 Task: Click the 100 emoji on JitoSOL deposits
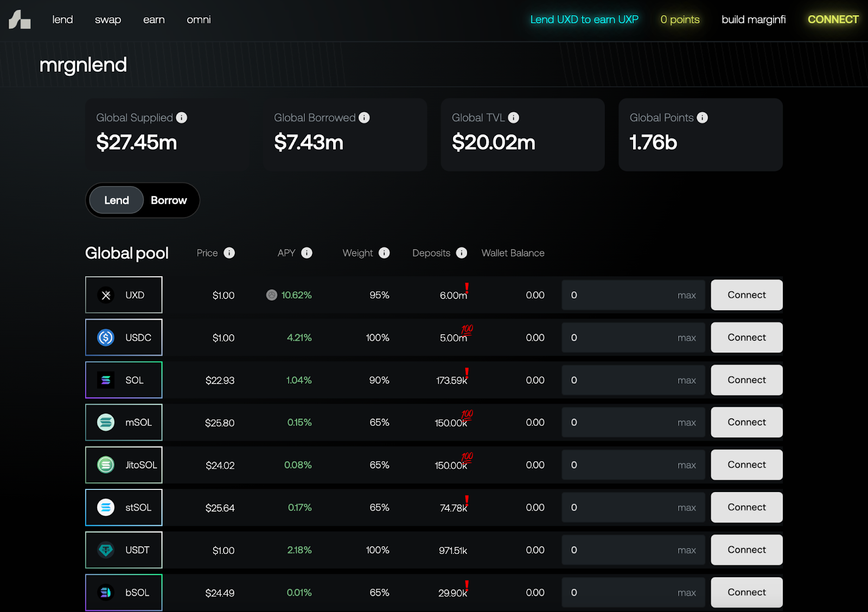(x=467, y=457)
